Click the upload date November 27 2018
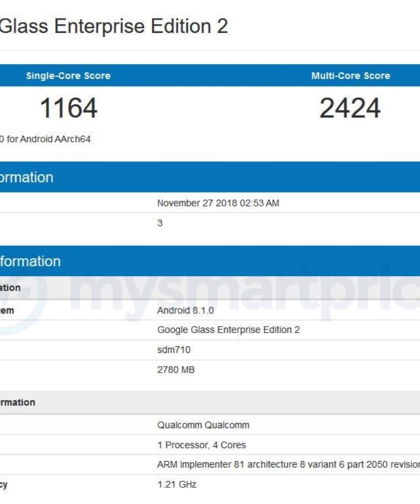Viewport: 420px width, 504px height. coord(218,203)
